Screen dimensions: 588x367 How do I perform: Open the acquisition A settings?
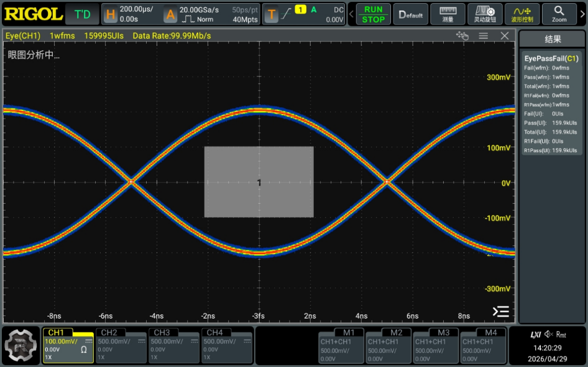point(170,14)
